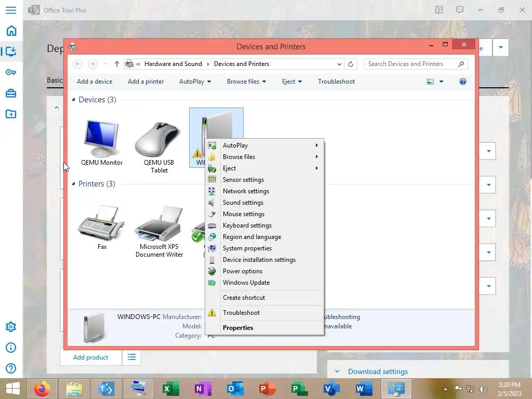Screen dimensions: 532x399
Task: Go to Home in Office Tool Plus sidebar
Action: [11, 31]
